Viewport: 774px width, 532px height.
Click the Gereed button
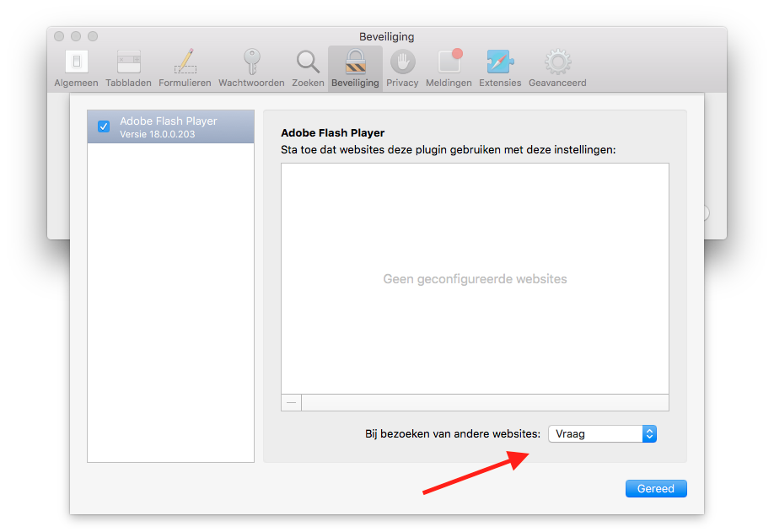tap(655, 488)
